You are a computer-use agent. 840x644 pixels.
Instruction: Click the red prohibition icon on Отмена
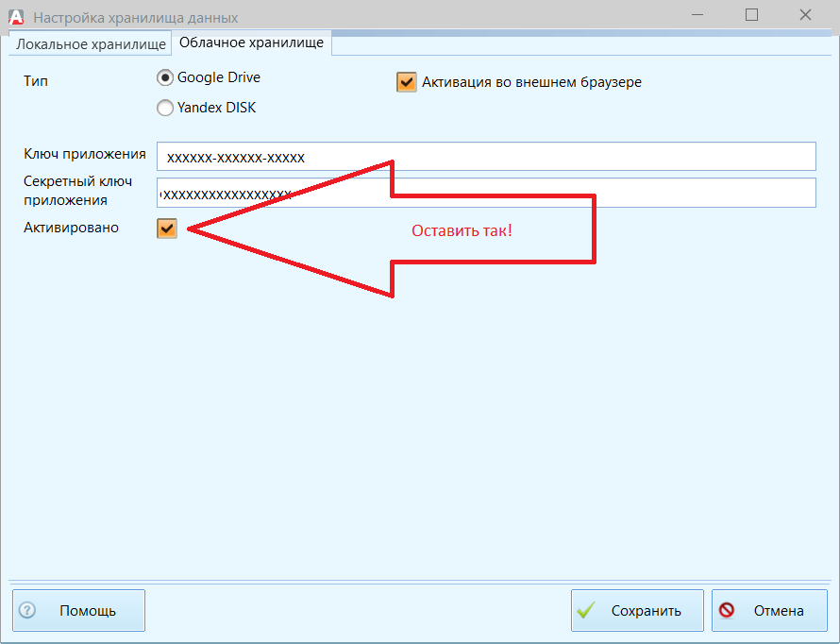(727, 610)
